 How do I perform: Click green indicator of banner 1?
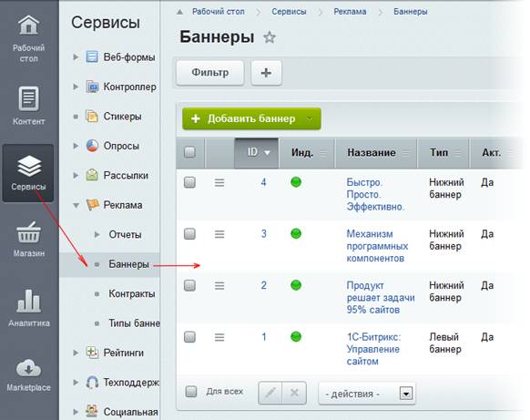296,336
